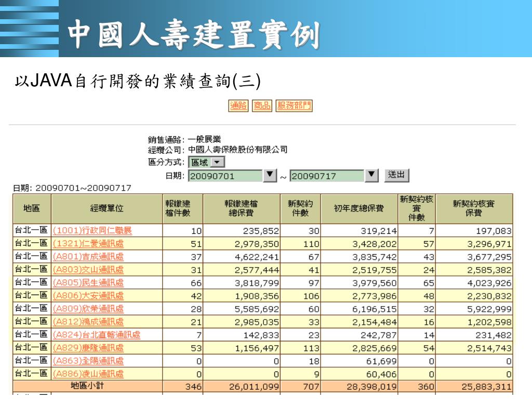This screenshot has width=532, height=399.
Task: Click the 新契約核實件數 column header
Action: [x=417, y=208]
